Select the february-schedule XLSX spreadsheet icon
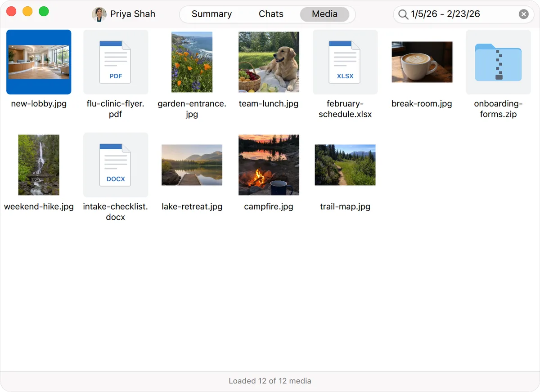This screenshot has height=392, width=540. pos(345,62)
